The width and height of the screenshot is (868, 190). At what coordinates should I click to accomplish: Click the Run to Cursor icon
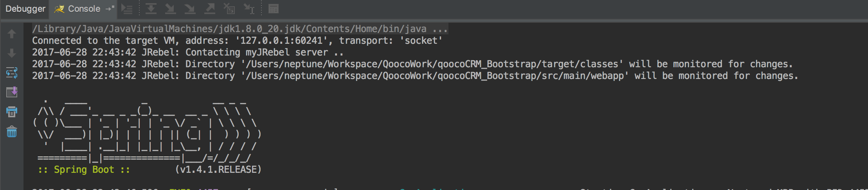pos(249,9)
